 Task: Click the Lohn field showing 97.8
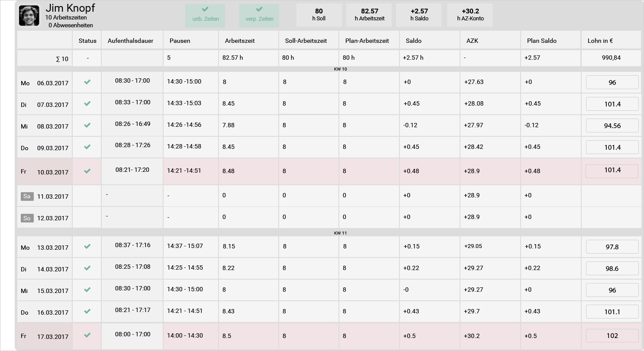612,247
